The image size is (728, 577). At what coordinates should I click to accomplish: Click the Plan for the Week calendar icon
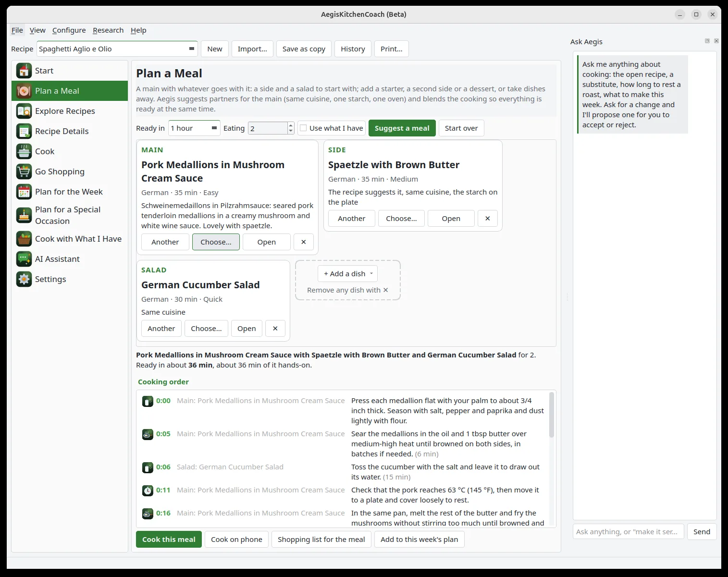[x=24, y=192]
